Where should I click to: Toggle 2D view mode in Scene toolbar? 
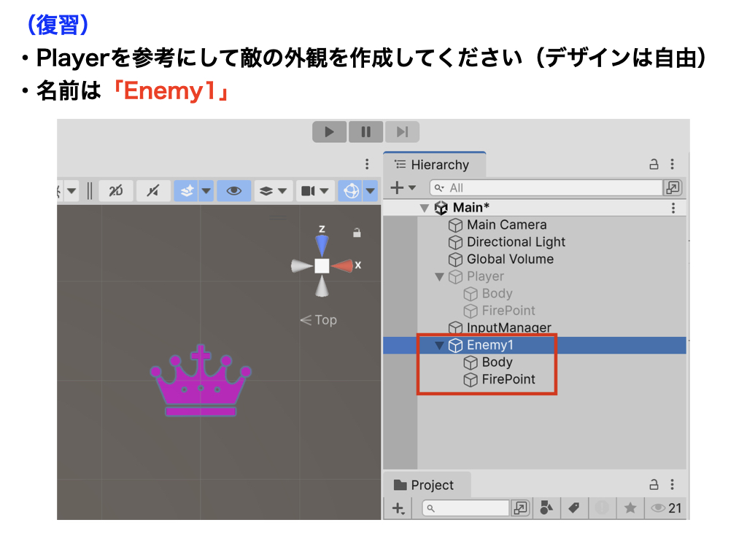pos(116,191)
